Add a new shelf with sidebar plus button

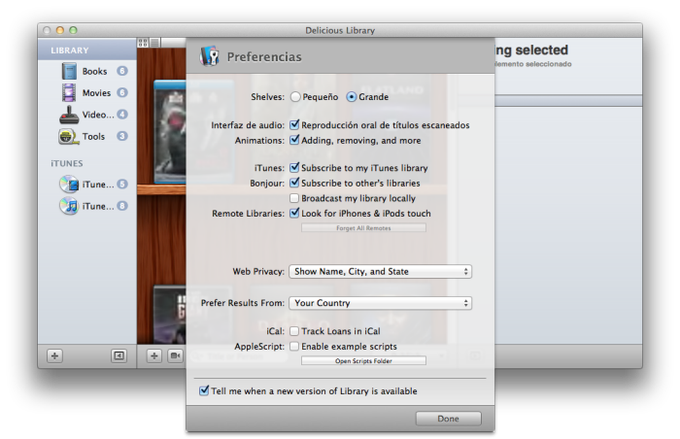[x=55, y=356]
